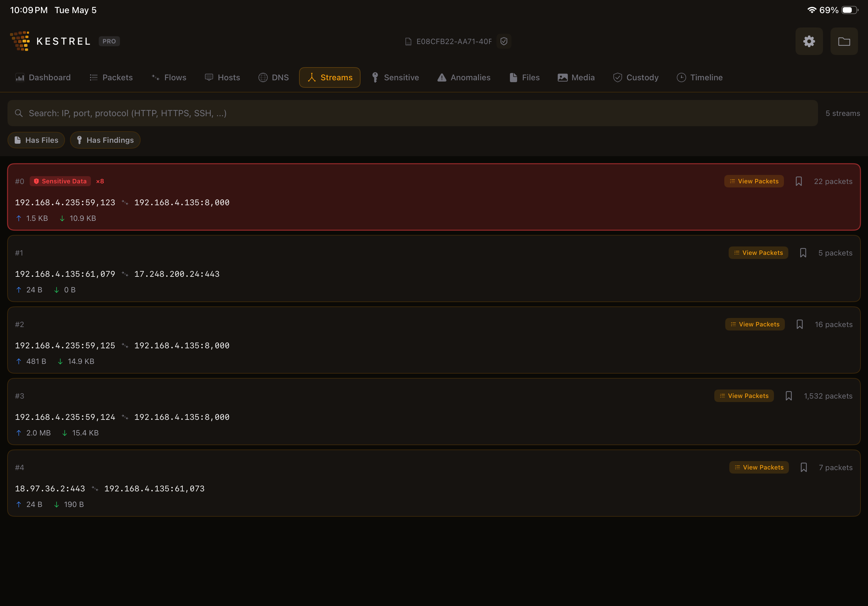Select address 192.168.4.235:59,125
Screen dimensions: 868x606
tap(65, 345)
